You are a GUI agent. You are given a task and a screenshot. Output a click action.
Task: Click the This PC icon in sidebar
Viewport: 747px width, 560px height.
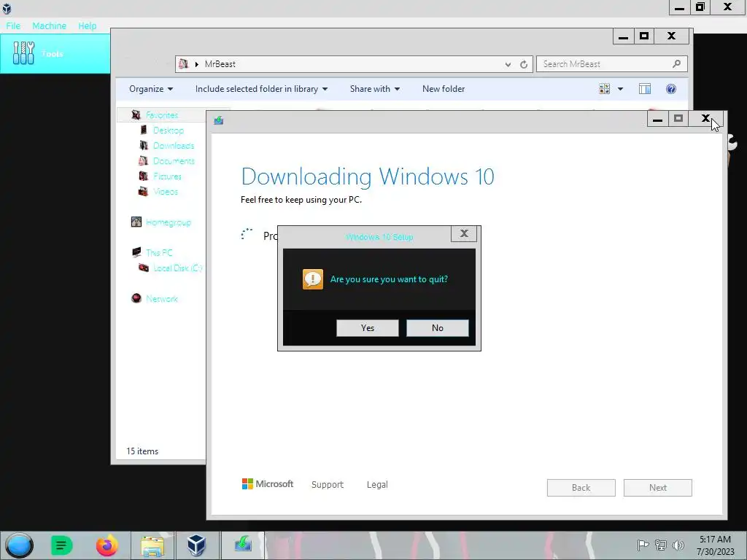(136, 252)
